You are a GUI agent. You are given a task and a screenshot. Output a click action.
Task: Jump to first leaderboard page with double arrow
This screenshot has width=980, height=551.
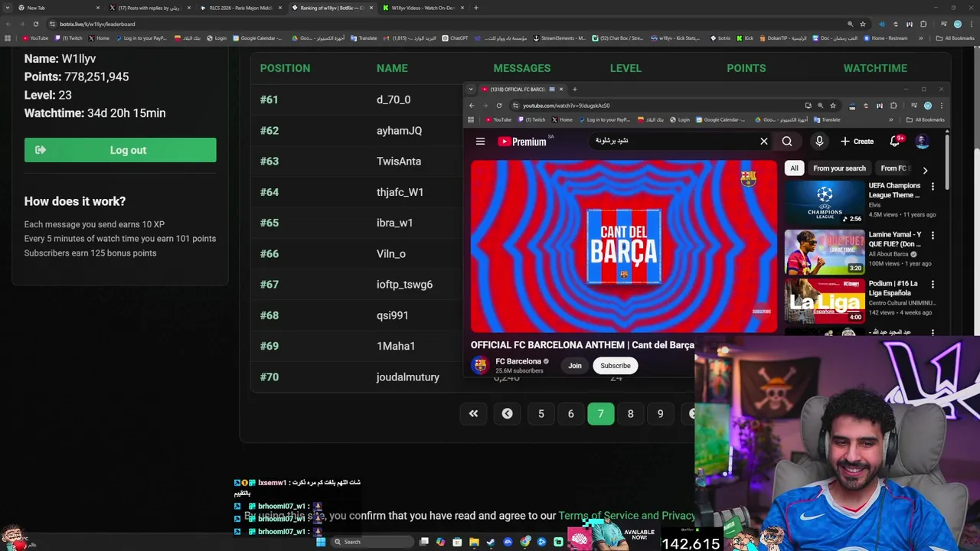click(473, 414)
